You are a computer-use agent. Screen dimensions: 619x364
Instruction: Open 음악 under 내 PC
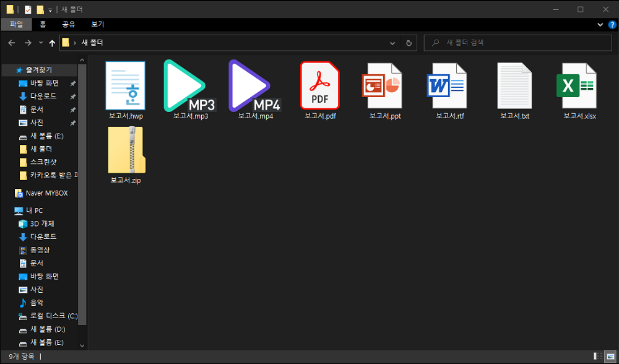[37, 303]
